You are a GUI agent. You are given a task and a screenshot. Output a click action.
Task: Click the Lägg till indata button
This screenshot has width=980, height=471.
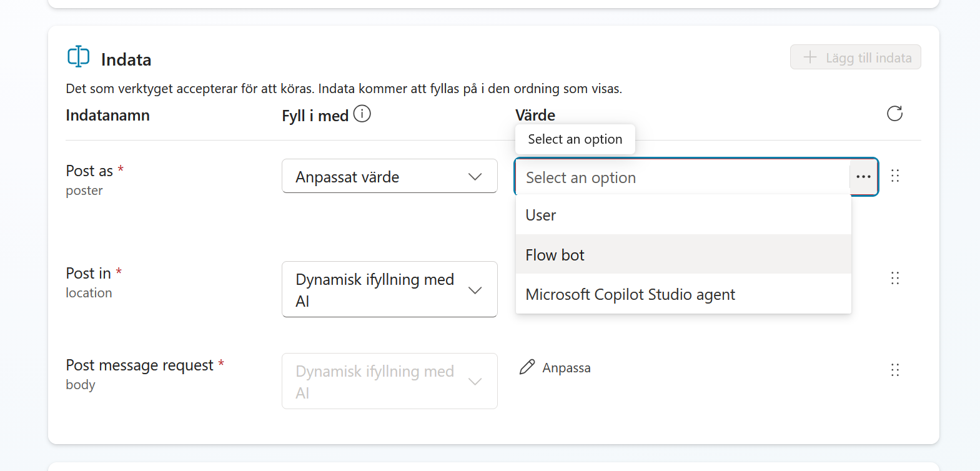pos(856,57)
